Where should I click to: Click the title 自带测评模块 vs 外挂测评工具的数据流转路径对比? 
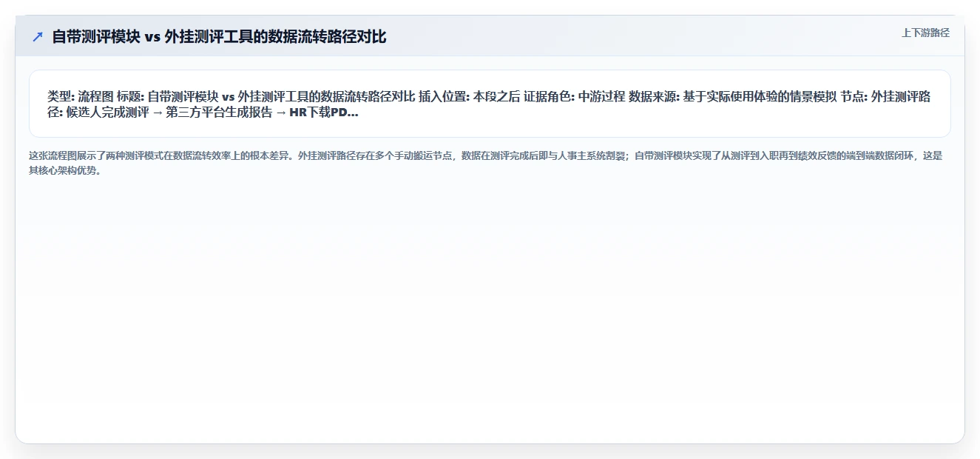(x=219, y=37)
